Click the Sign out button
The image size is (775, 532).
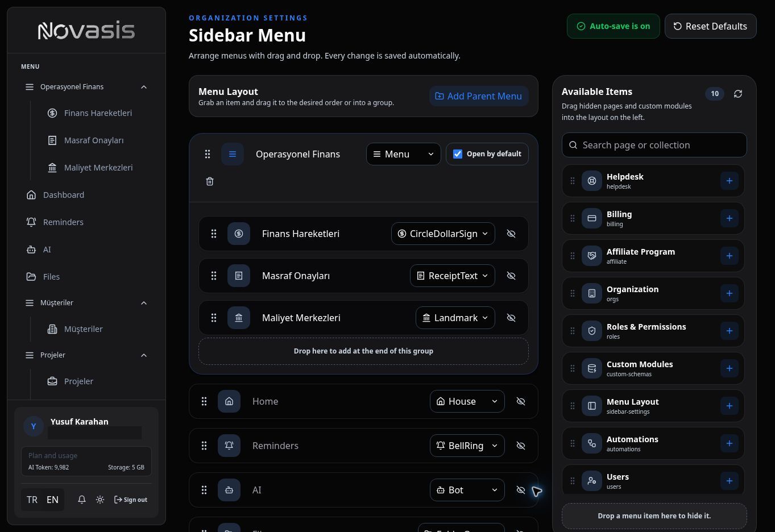click(131, 500)
